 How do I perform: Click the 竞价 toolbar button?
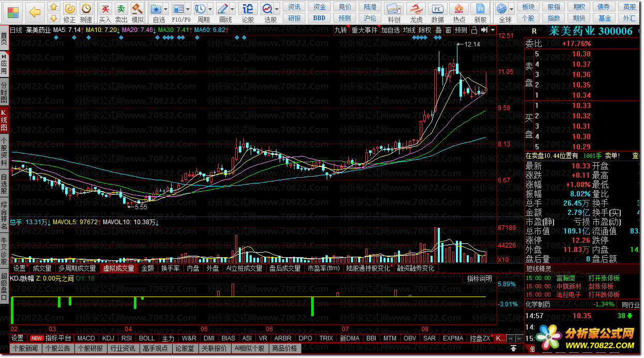click(345, 7)
